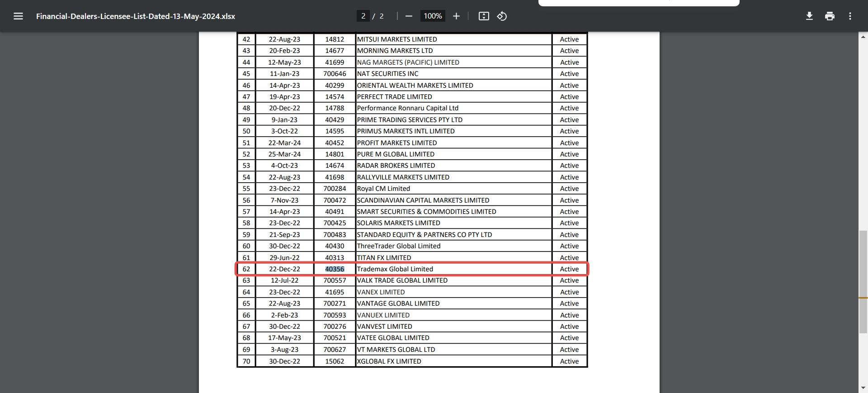Click the zoom in plus button
Screen dimensions: 868x393
(x=456, y=16)
